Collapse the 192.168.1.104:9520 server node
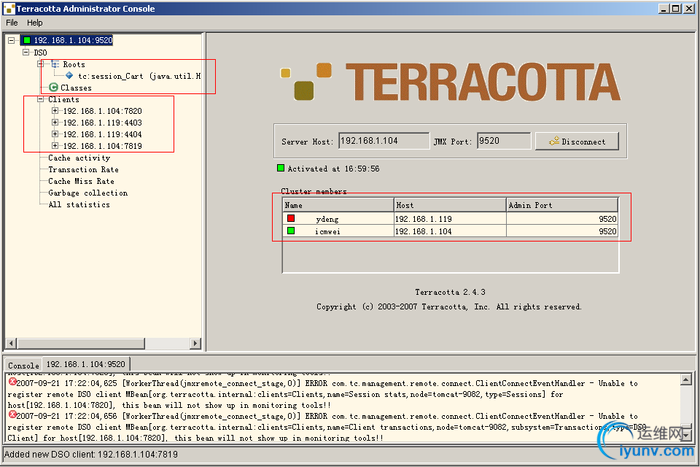The image size is (700, 467). [11, 40]
